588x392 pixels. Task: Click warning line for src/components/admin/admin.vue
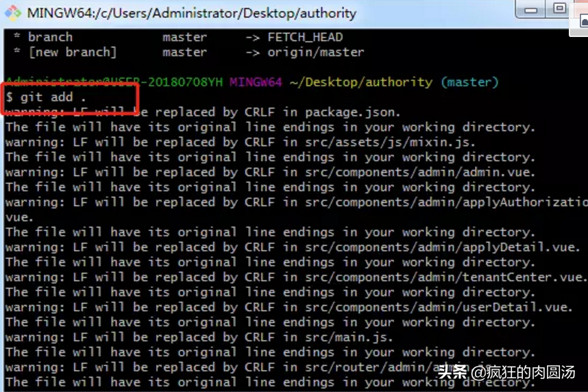point(270,172)
